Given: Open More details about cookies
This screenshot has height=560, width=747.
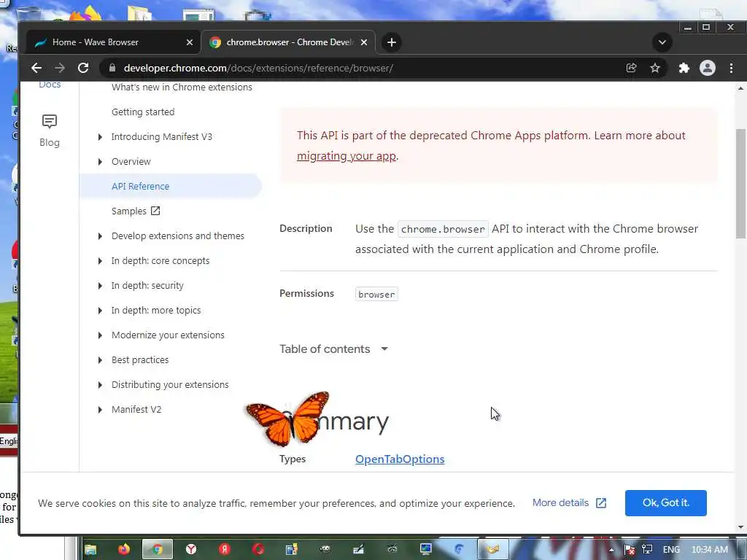Looking at the screenshot, I should (569, 503).
